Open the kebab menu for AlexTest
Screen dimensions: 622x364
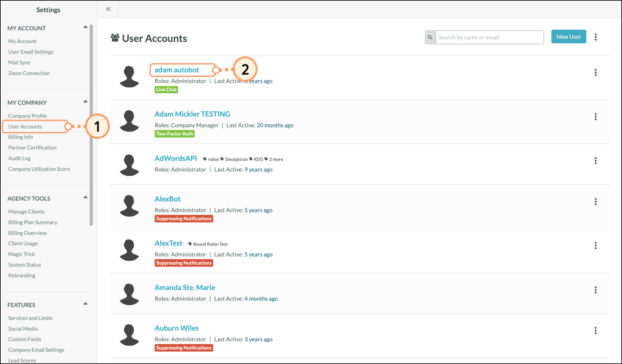[595, 246]
